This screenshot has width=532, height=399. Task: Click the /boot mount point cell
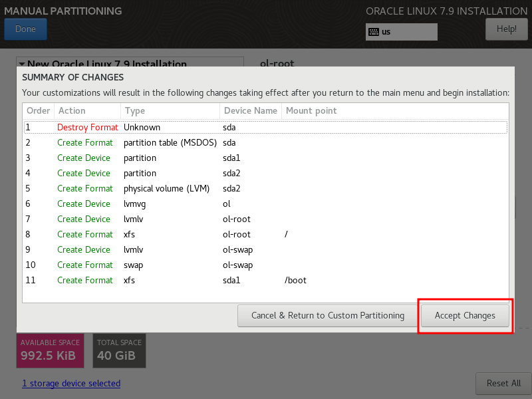click(x=295, y=280)
